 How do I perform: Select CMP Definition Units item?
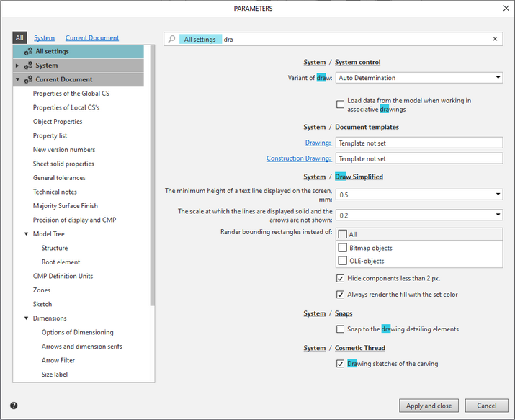click(63, 276)
